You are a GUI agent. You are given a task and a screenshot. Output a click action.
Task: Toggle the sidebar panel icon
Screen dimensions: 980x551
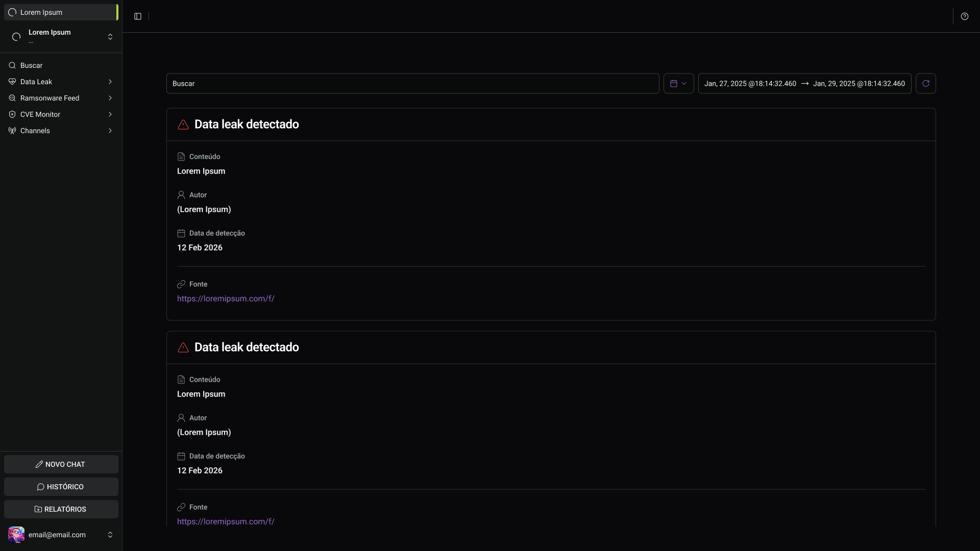138,16
